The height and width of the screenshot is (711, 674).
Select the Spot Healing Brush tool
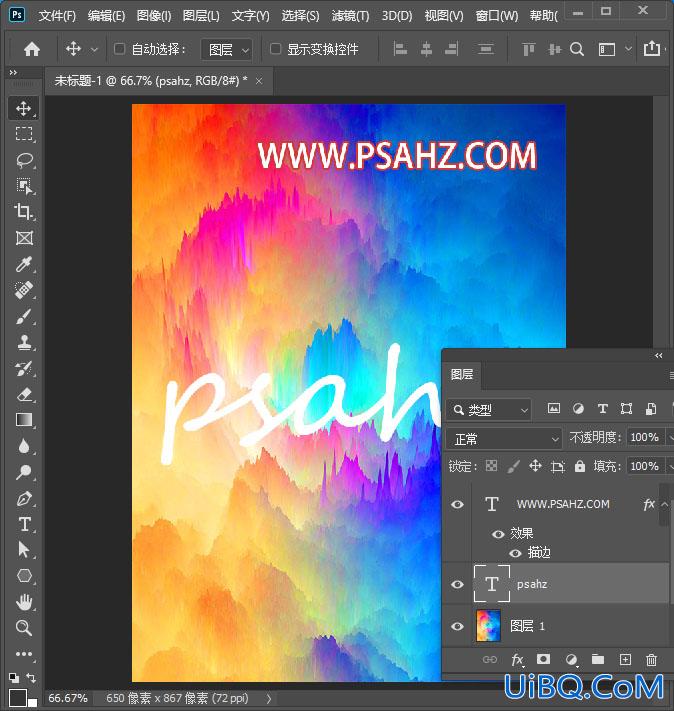click(x=24, y=290)
